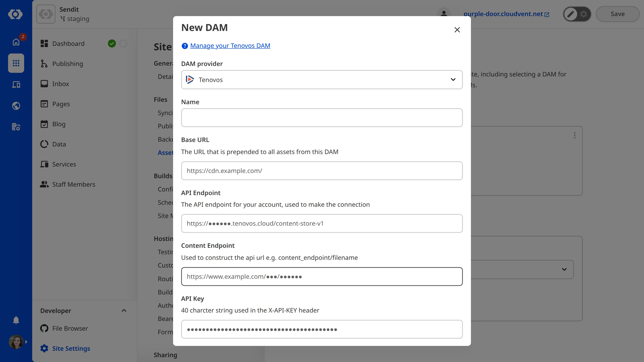Click the globe icon in the left rail
The height and width of the screenshot is (362, 644).
[16, 106]
